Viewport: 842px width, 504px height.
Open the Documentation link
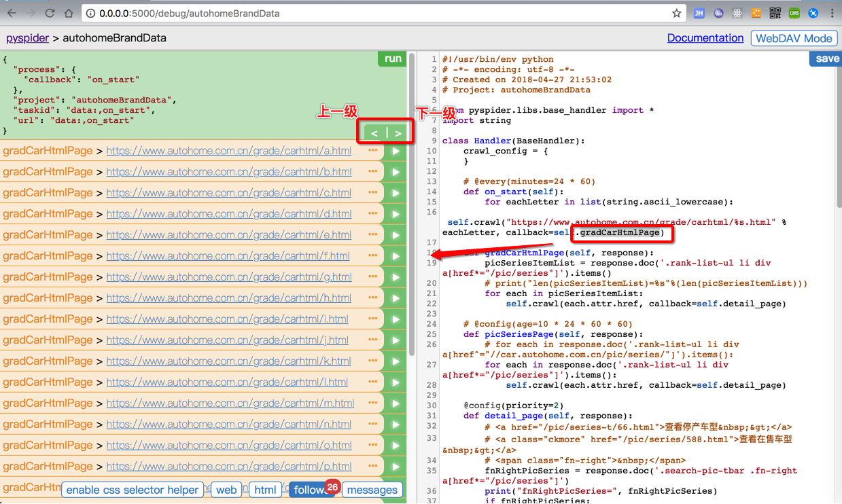point(705,38)
